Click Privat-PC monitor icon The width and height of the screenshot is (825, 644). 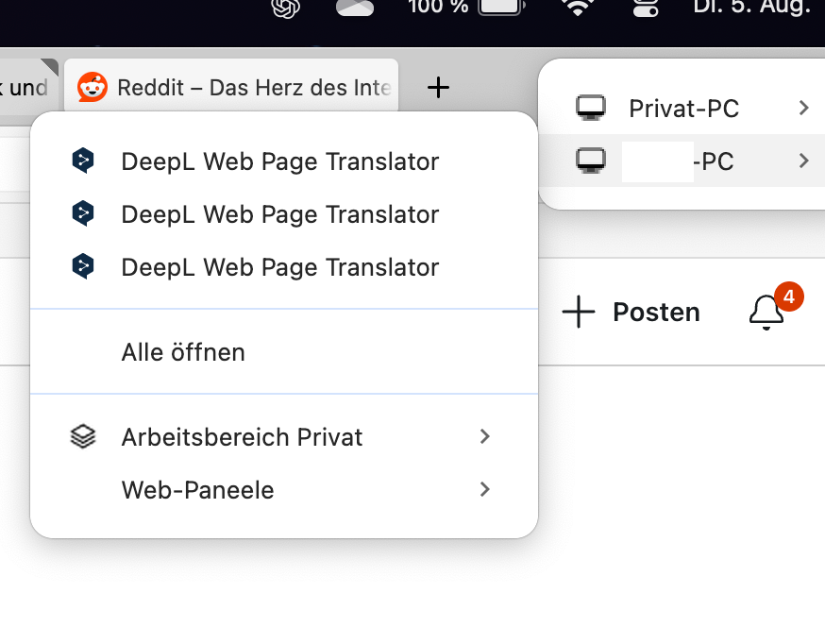coord(590,108)
